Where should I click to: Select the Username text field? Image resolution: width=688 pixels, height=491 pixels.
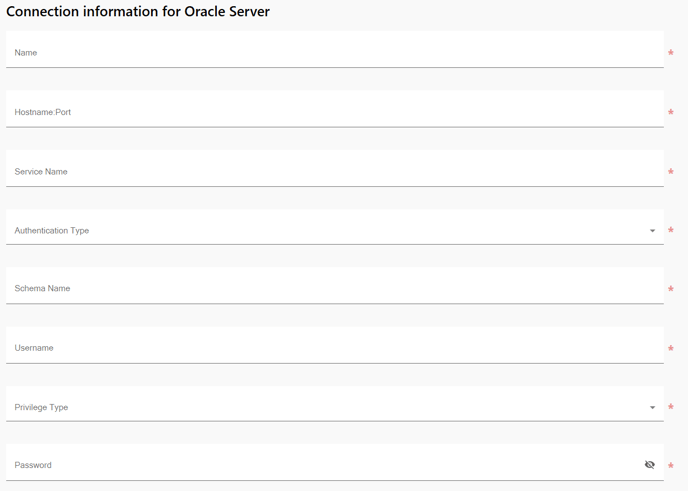[x=335, y=345]
